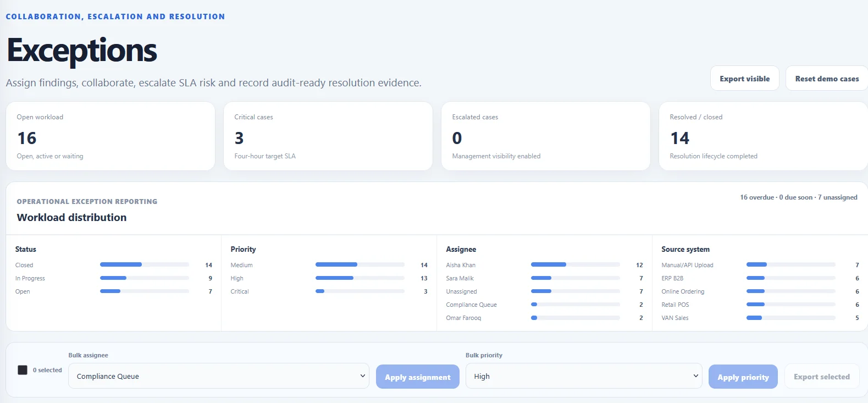Viewport: 868px width, 403px height.
Task: Click the Online Ordering source bar
Action: 791,291
